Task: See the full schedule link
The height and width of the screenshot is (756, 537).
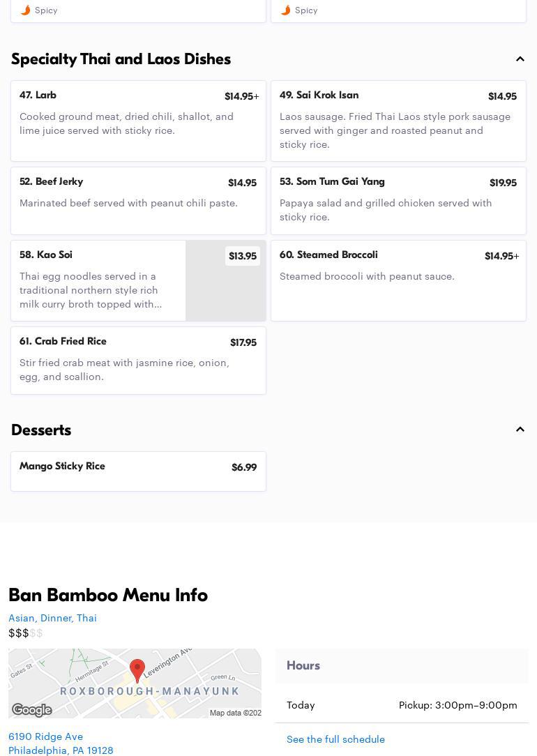Action: [x=335, y=739]
